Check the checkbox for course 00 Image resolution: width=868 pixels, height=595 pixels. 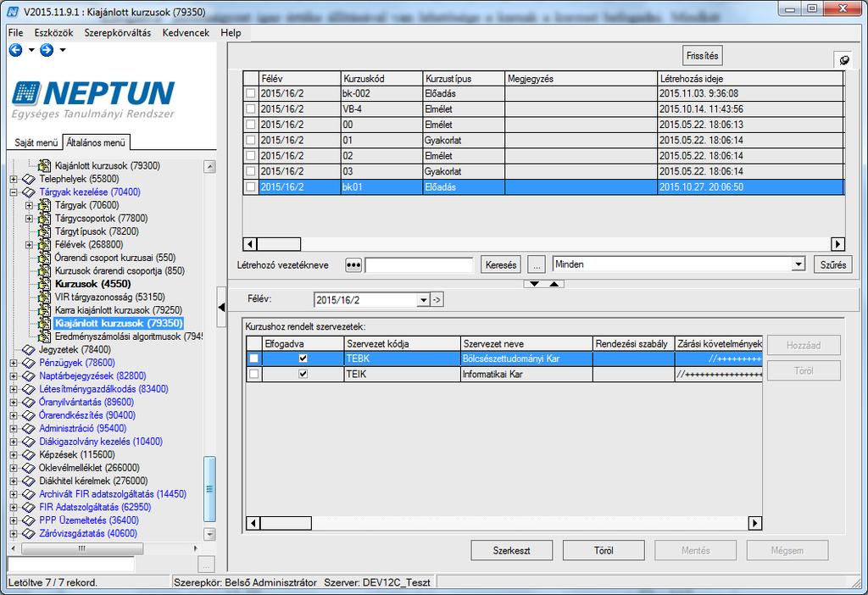pyautogui.click(x=251, y=125)
